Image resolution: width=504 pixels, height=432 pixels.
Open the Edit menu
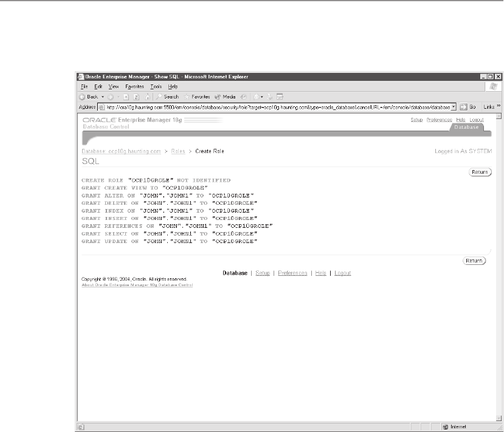coord(98,86)
